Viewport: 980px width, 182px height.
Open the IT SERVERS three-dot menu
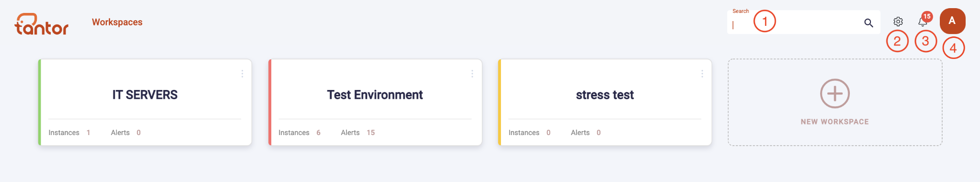pos(242,74)
